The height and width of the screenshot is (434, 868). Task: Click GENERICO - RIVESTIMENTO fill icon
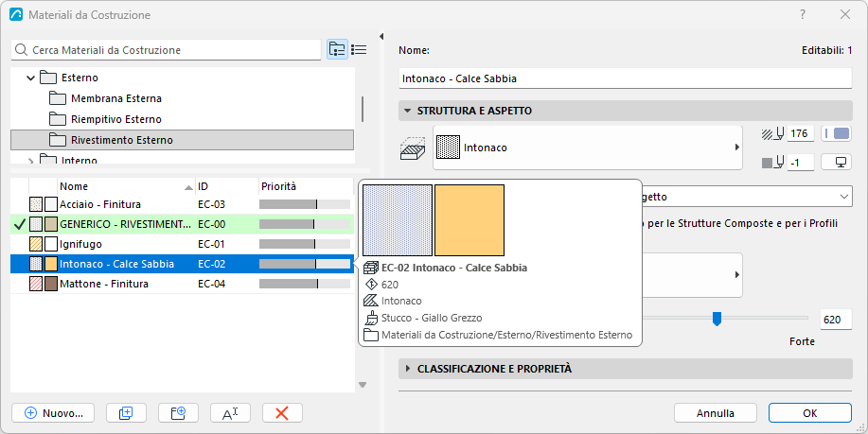[36, 224]
